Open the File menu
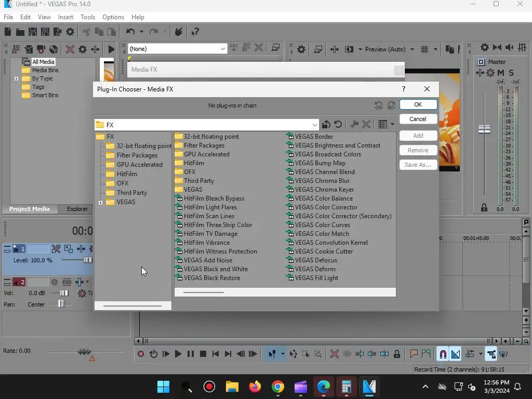Image resolution: width=532 pixels, height=399 pixels. [x=8, y=17]
